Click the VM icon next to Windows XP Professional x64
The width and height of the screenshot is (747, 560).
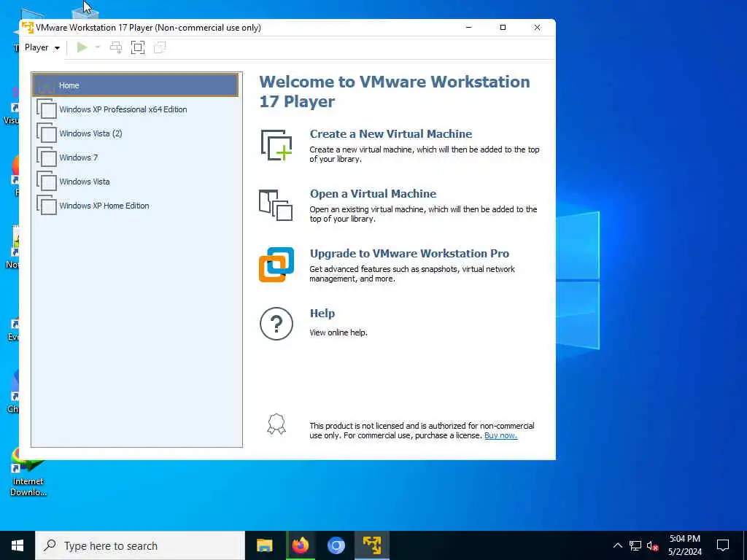click(47, 109)
